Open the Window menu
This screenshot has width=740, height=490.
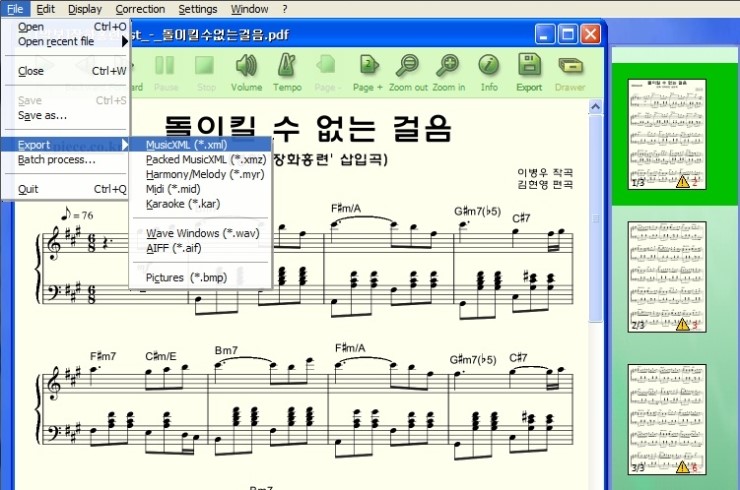point(249,9)
